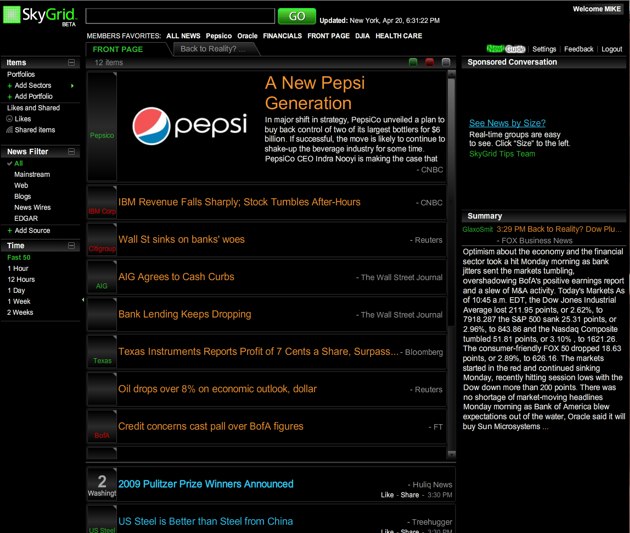Screen dimensions: 630x533
Task: Open Pepsico favorite
Action: [x=219, y=36]
